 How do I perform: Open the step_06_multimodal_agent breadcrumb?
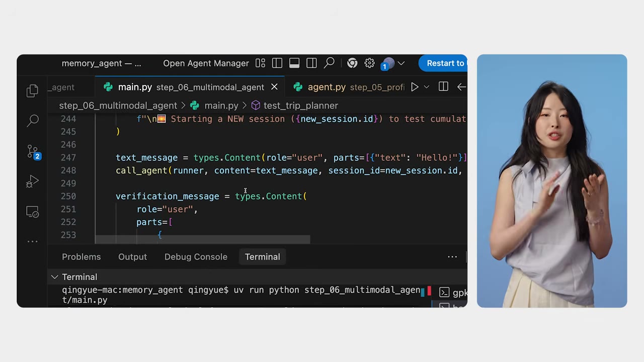(118, 106)
